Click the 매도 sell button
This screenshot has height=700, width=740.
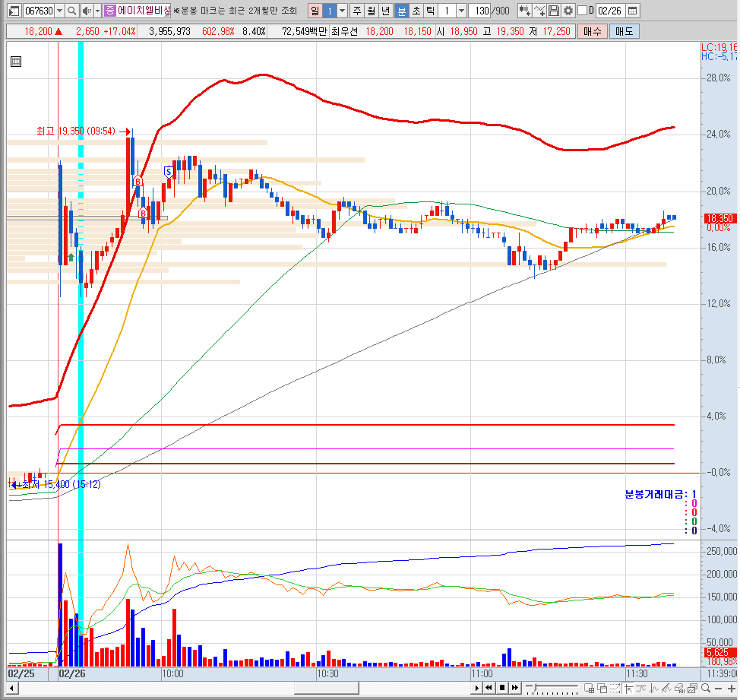(x=624, y=31)
